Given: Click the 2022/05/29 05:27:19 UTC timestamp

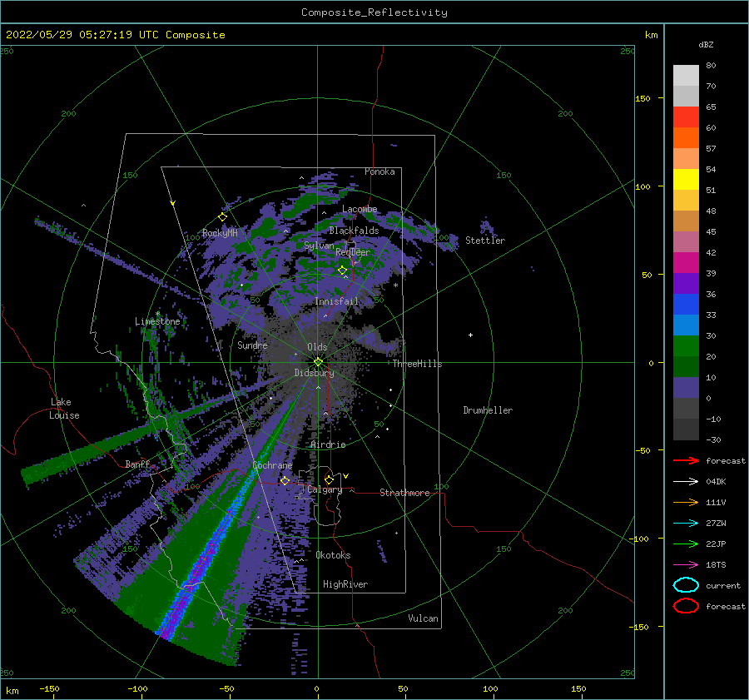Looking at the screenshot, I should [x=82, y=35].
